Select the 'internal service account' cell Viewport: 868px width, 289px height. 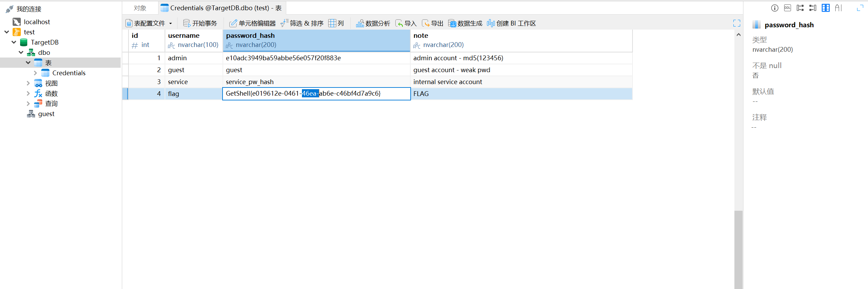coord(521,82)
